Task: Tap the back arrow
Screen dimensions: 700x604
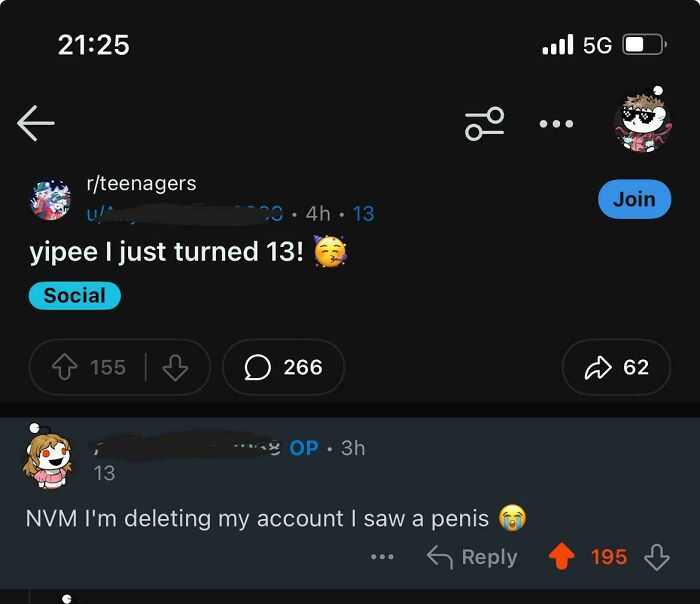Action: 36,123
